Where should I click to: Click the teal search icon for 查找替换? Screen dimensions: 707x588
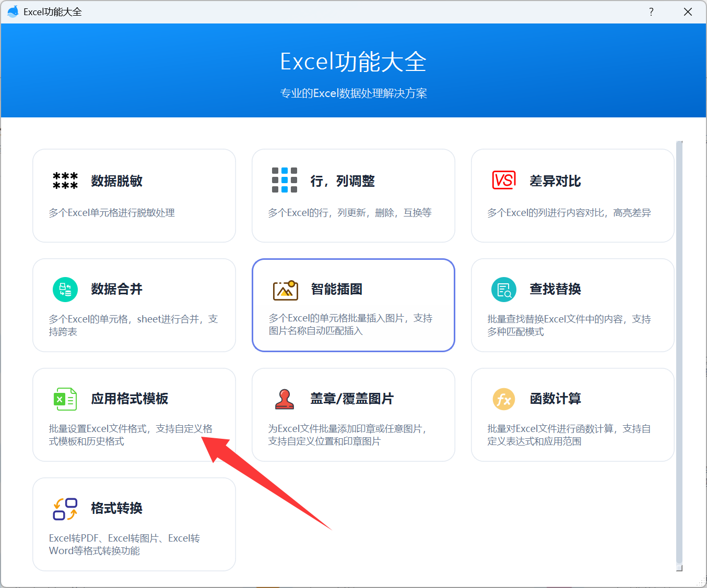tap(504, 289)
